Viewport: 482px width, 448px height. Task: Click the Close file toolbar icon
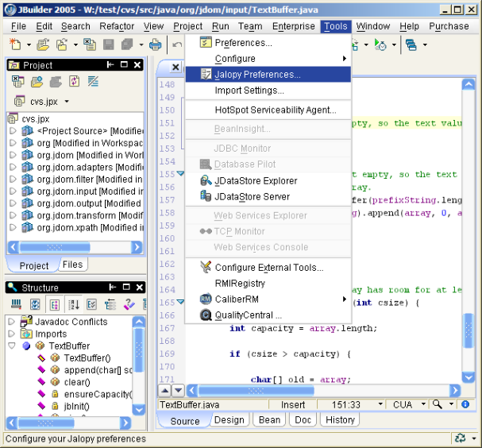pos(90,44)
